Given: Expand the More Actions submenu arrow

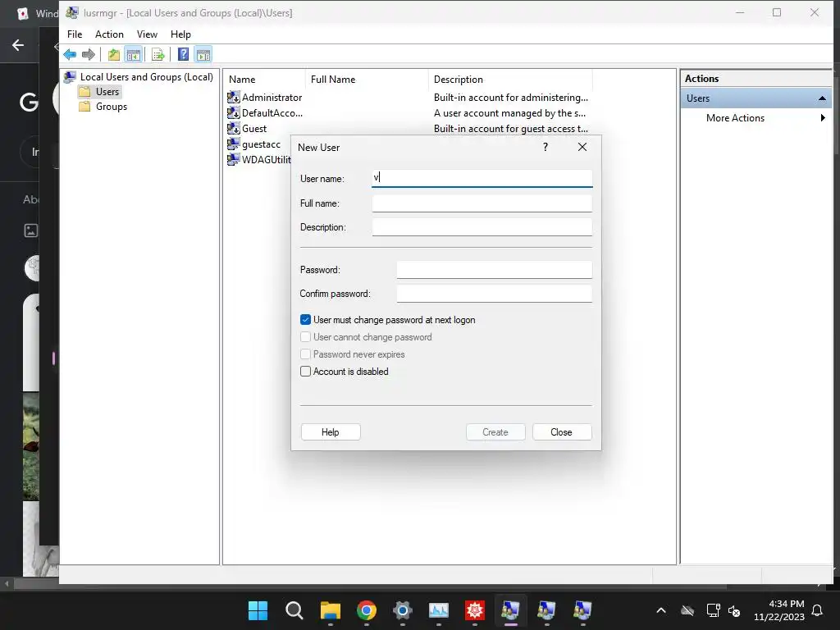Looking at the screenshot, I should (x=823, y=118).
